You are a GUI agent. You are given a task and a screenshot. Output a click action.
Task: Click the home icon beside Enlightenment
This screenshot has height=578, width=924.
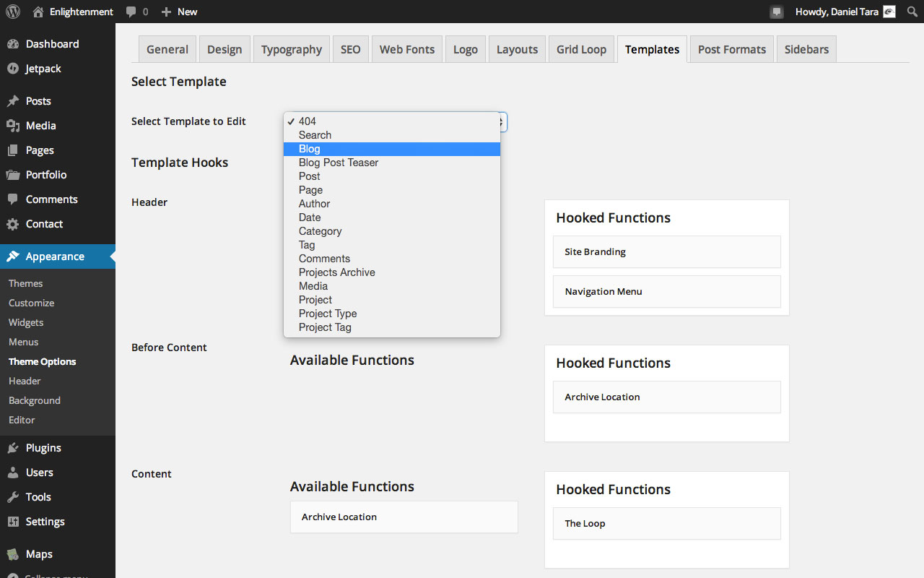[38, 12]
